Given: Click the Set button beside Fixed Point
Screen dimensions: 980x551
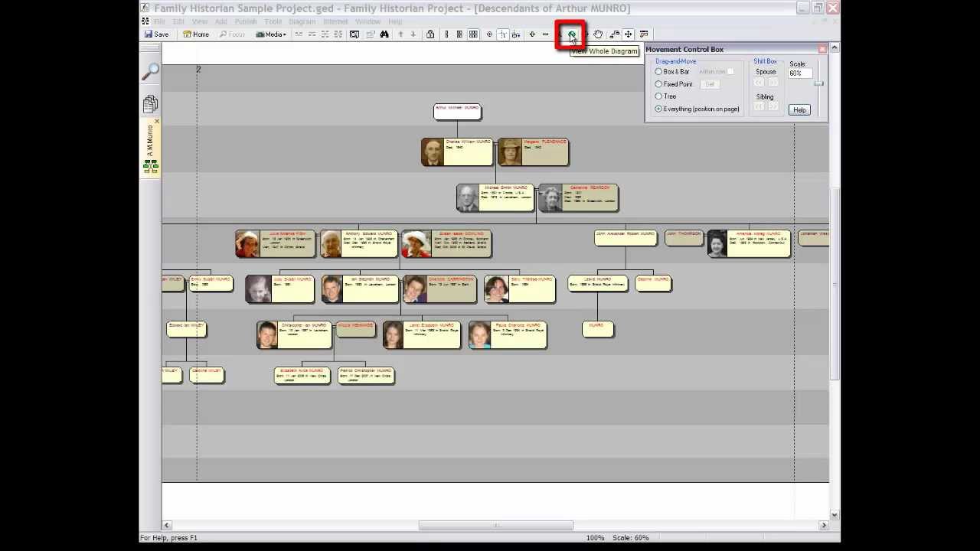Looking at the screenshot, I should pos(710,84).
